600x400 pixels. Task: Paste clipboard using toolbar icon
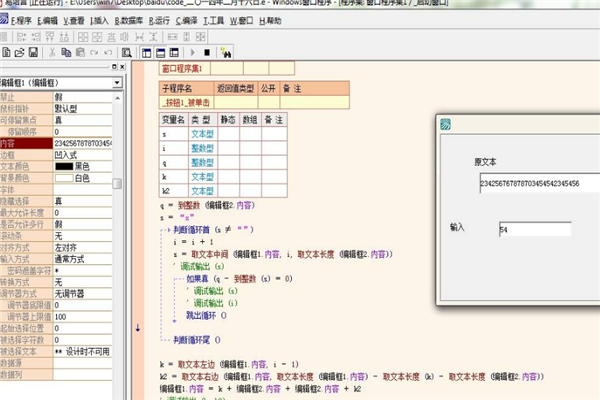80,52
